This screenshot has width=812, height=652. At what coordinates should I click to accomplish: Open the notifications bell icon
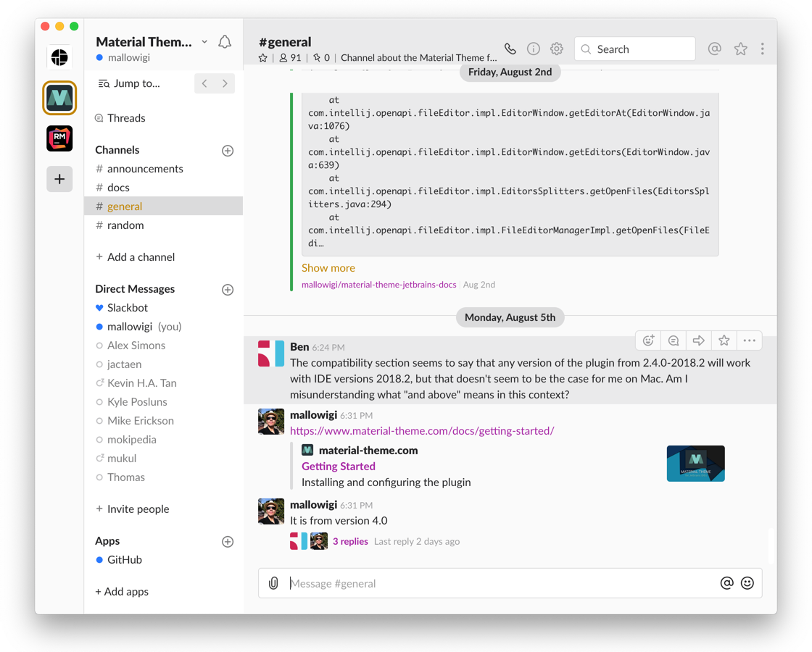coord(225,42)
